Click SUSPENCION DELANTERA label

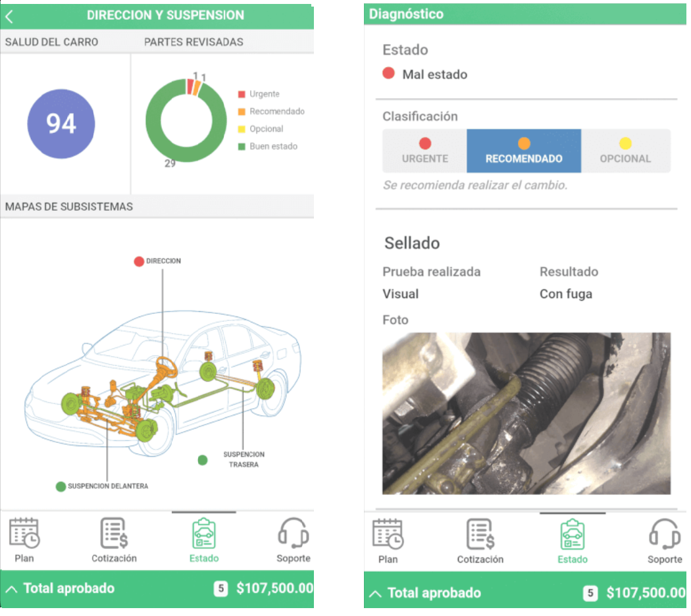[108, 486]
